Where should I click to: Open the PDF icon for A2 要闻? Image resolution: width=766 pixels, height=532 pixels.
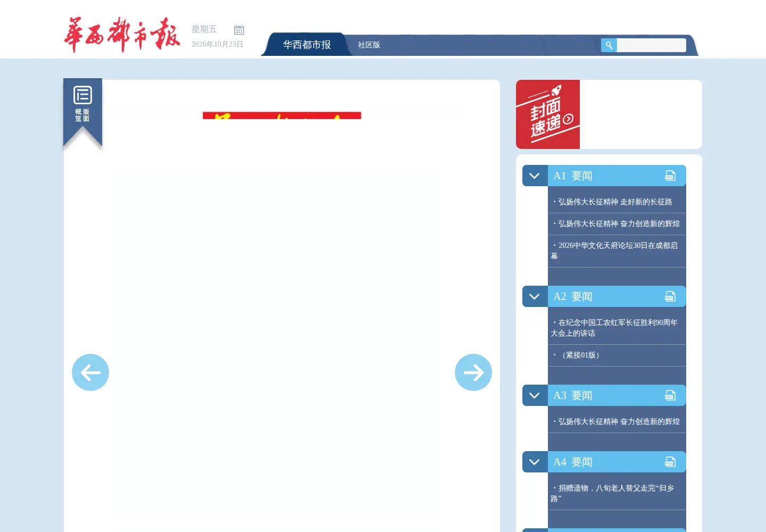click(670, 296)
